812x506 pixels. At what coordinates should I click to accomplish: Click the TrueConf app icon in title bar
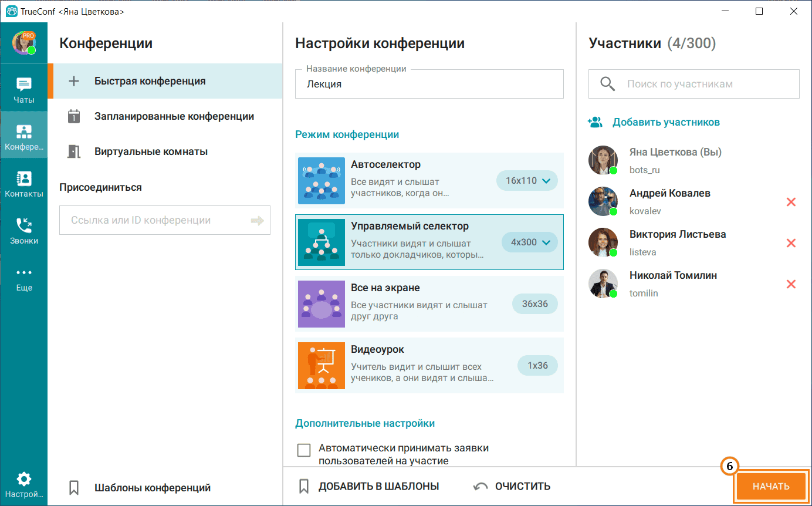pyautogui.click(x=11, y=11)
